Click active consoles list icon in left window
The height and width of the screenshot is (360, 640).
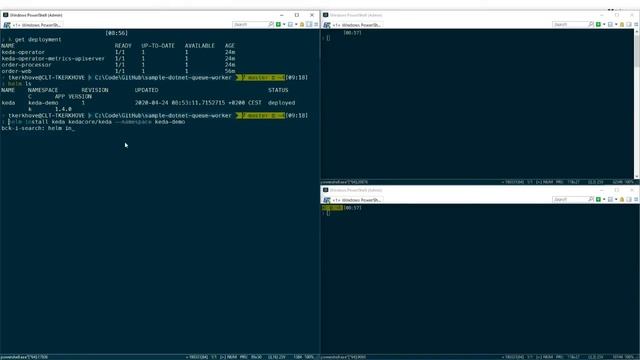pos(291,24)
